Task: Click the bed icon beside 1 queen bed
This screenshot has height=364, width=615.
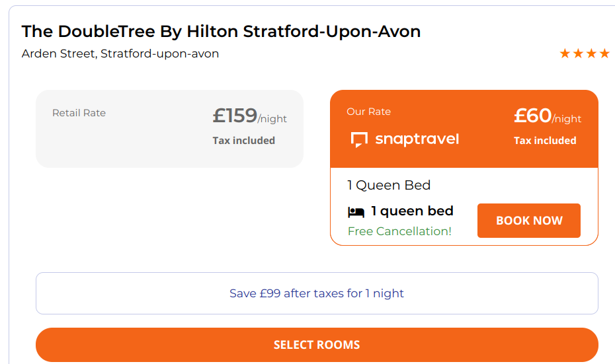Action: [x=356, y=212]
